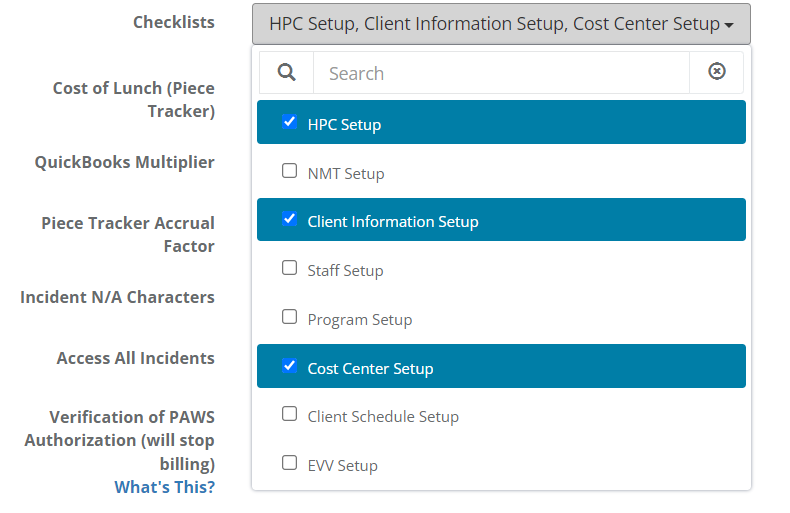The width and height of the screenshot is (790, 513).
Task: Click the Checklists dropdown caret arrow
Action: [x=730, y=25]
